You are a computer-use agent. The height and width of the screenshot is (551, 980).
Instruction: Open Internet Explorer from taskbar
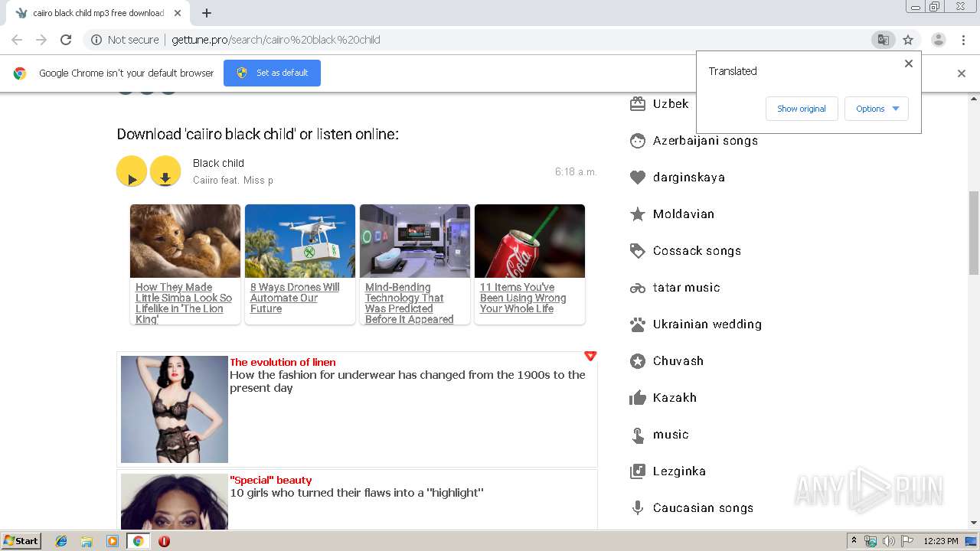pos(61,541)
